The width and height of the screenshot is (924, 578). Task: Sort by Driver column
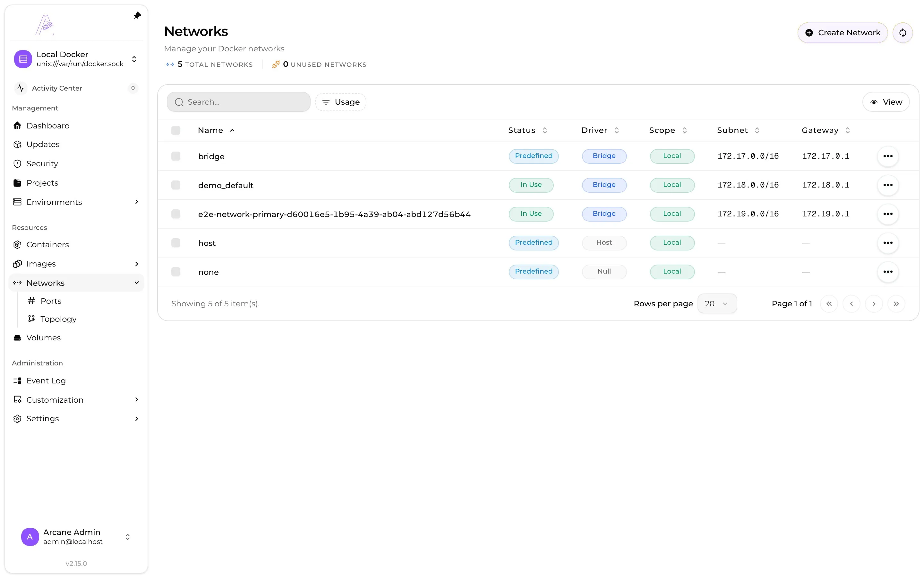point(600,130)
